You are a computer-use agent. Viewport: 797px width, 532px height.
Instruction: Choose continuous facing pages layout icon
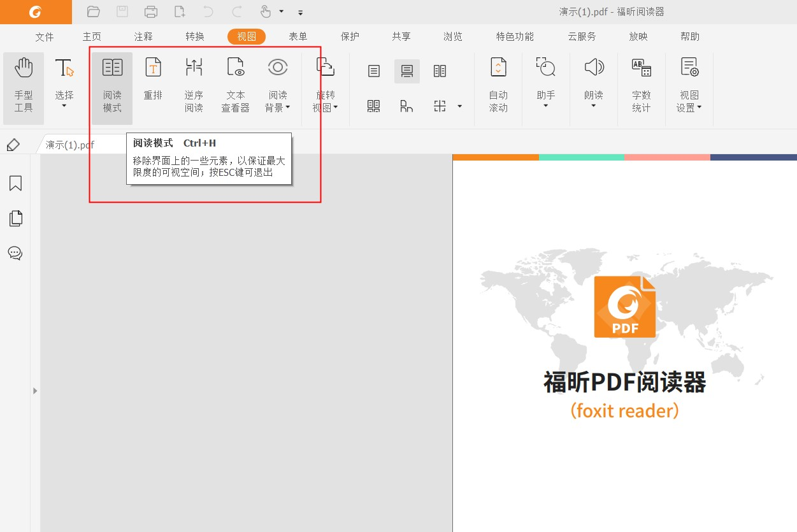(x=374, y=106)
